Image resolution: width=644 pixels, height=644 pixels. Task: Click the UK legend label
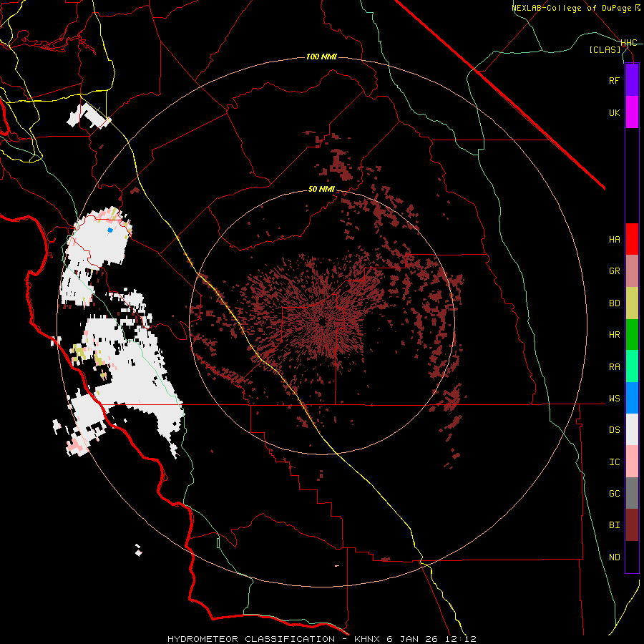(x=614, y=112)
